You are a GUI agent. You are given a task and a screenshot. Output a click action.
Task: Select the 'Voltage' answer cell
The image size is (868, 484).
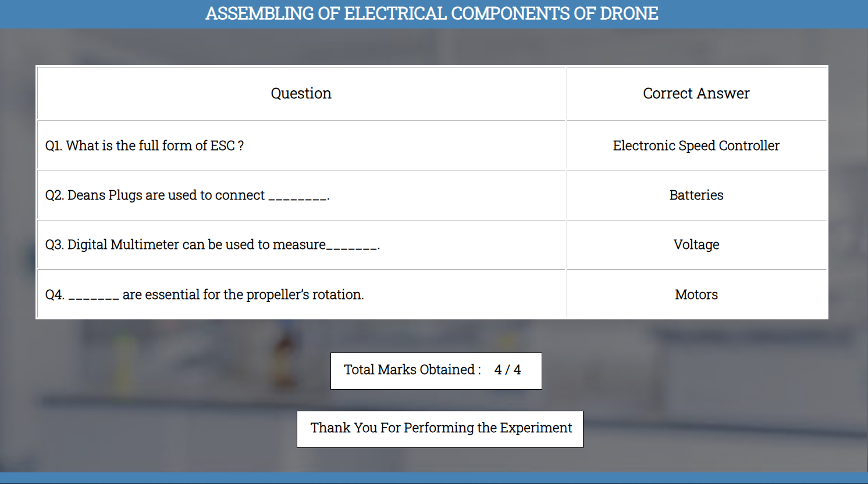[x=696, y=245]
